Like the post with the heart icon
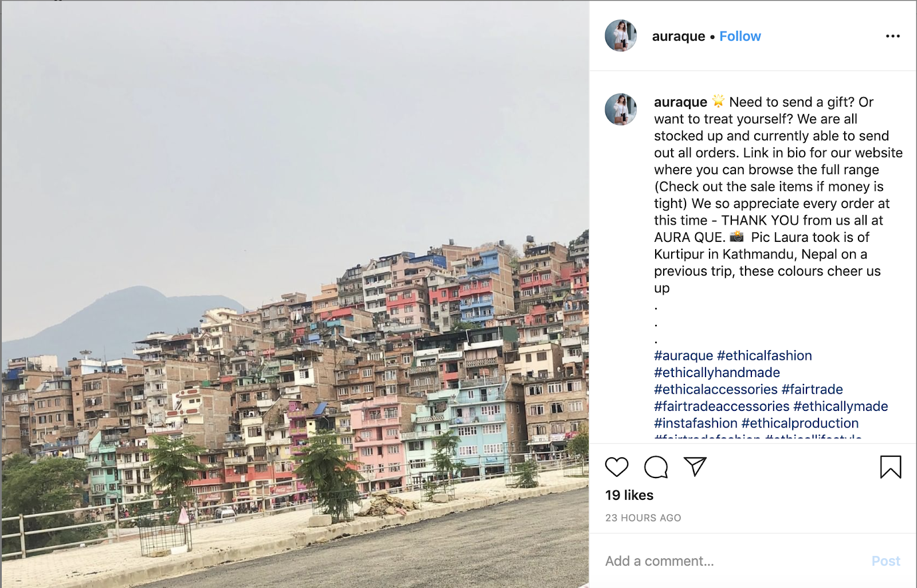Image resolution: width=917 pixels, height=588 pixels. (x=617, y=467)
